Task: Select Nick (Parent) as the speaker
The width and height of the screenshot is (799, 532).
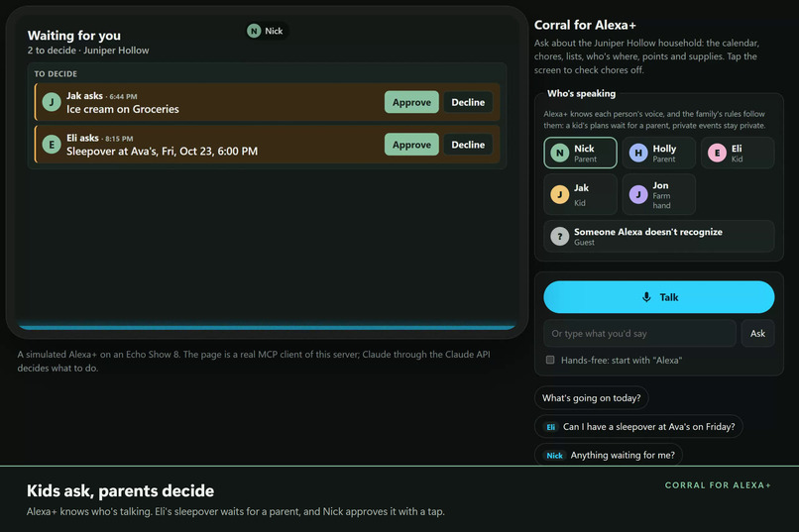Action: pos(580,153)
